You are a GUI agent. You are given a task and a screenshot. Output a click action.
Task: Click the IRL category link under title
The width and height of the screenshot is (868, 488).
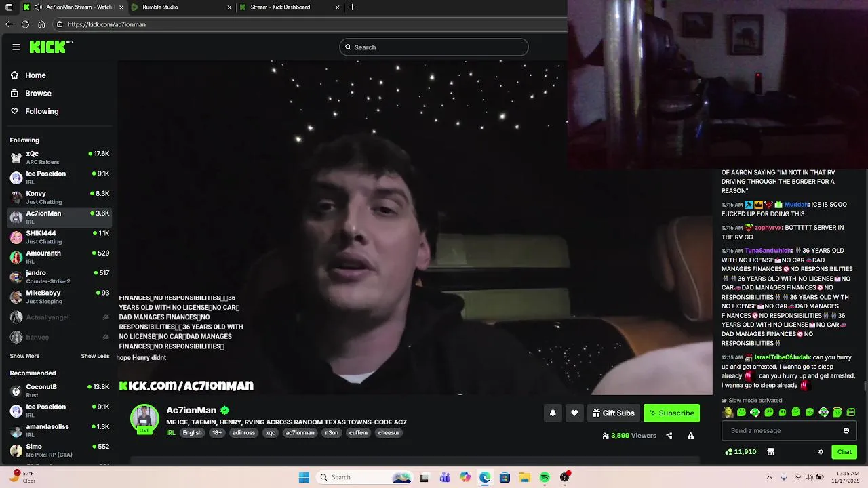pos(171,433)
